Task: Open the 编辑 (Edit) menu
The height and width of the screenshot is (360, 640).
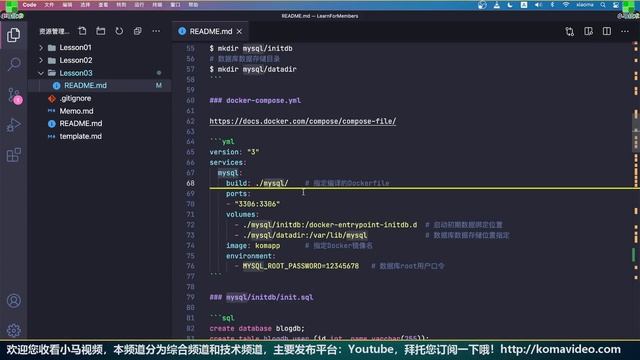Action: point(67,5)
